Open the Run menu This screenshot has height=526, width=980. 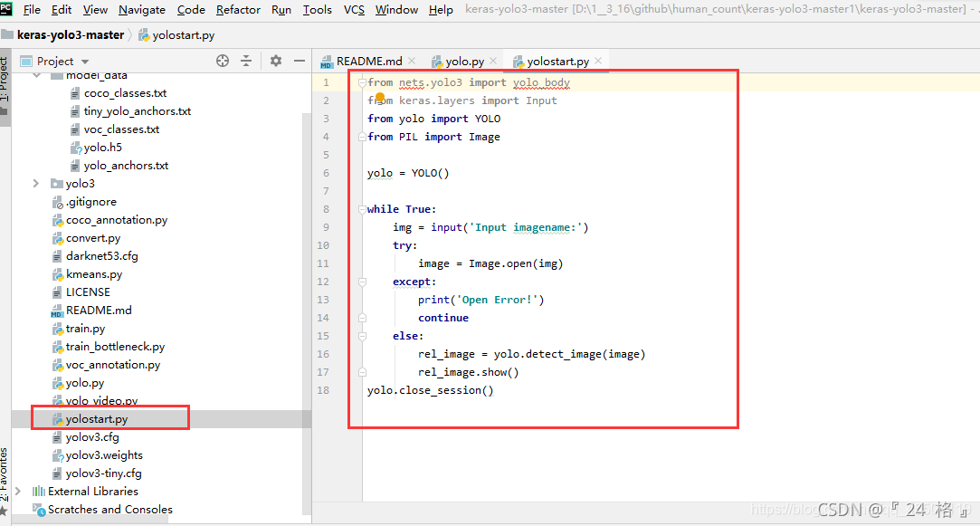(x=281, y=10)
